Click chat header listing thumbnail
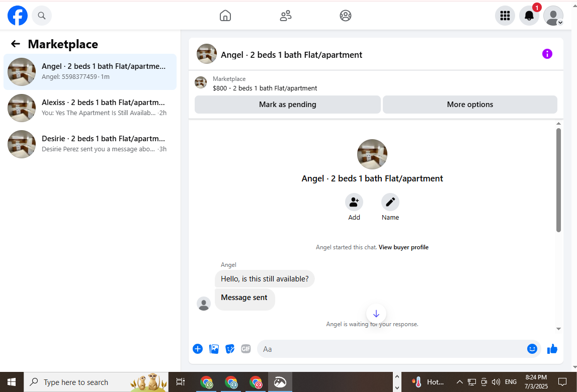The image size is (577, 392). [206, 54]
